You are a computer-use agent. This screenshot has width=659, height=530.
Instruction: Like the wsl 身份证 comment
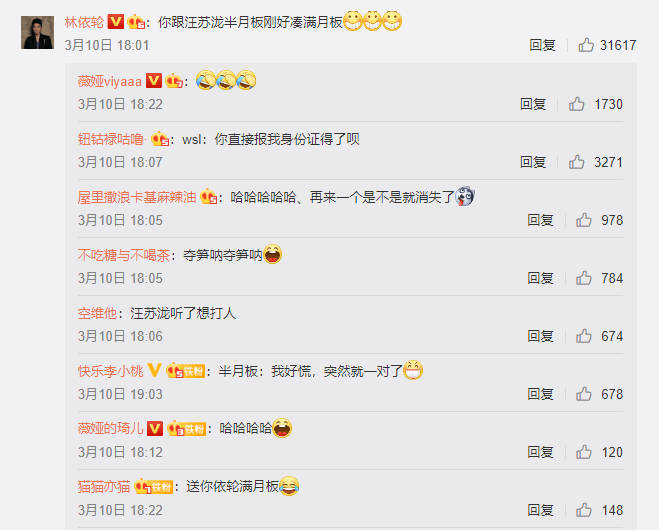coord(577,162)
